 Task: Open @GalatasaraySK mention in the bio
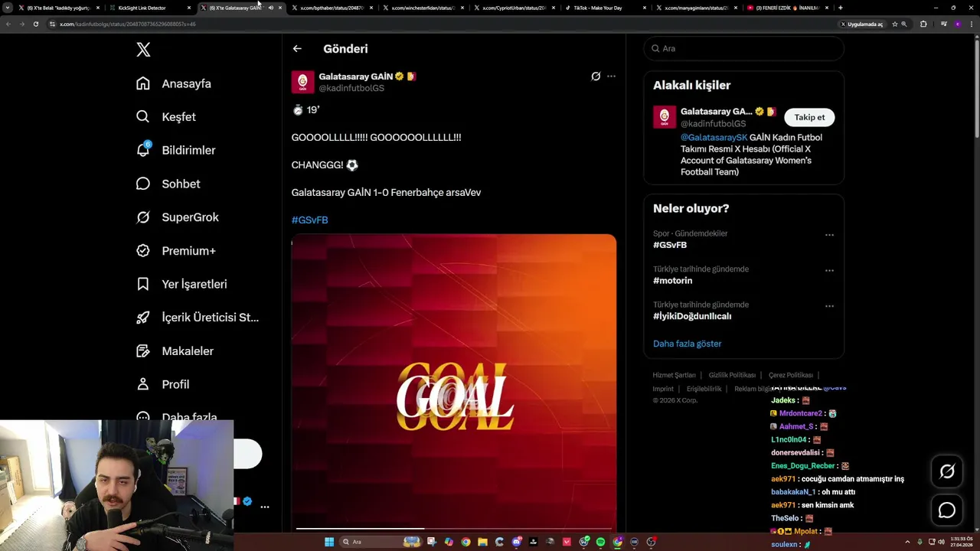point(714,138)
